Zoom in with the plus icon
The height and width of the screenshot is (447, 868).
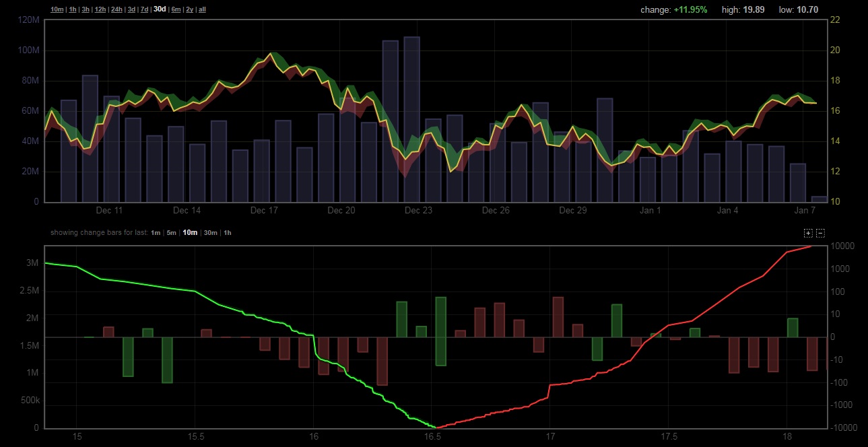pyautogui.click(x=808, y=233)
